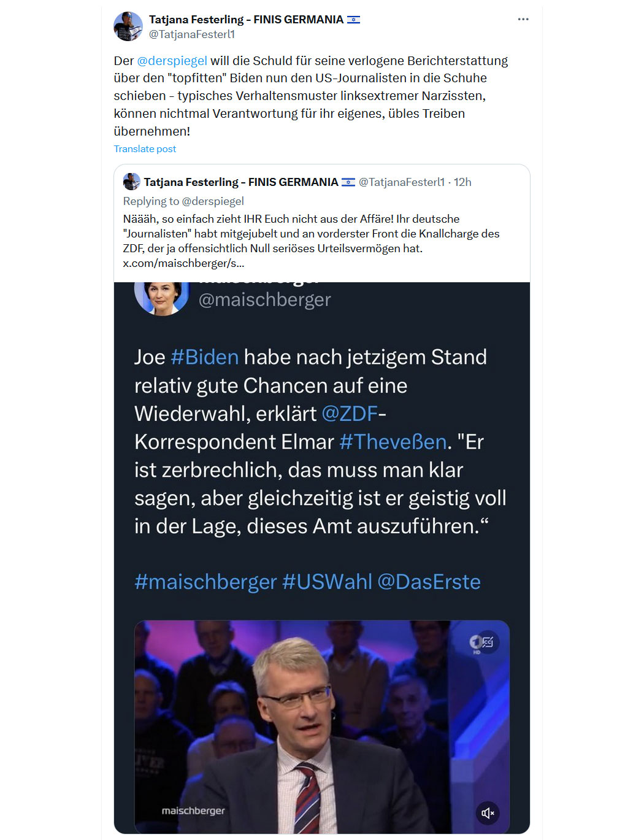Click the #Biden hashtag

coord(204,357)
